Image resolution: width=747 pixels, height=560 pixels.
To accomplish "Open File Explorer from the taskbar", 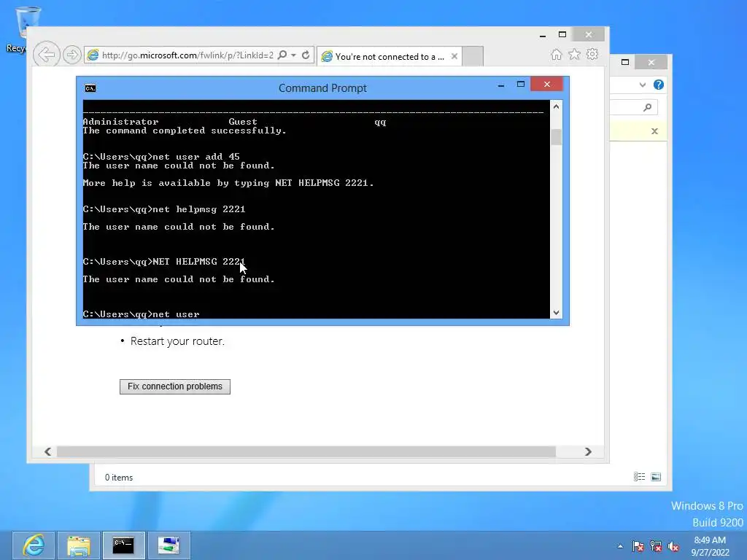I will (79, 545).
